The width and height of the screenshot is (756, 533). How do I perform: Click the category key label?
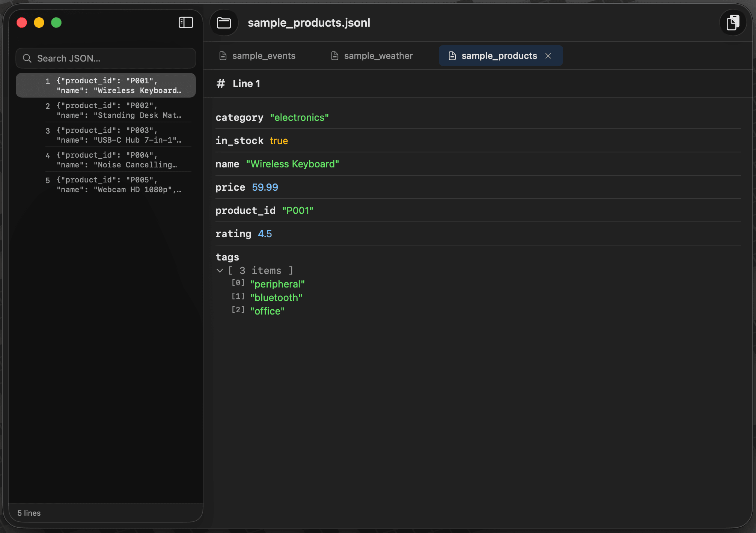point(239,117)
